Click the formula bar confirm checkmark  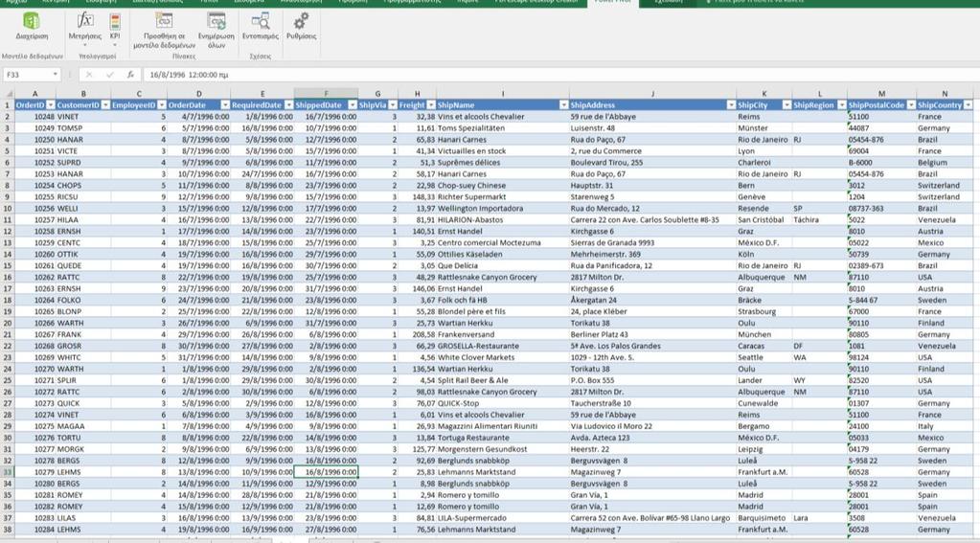(110, 75)
